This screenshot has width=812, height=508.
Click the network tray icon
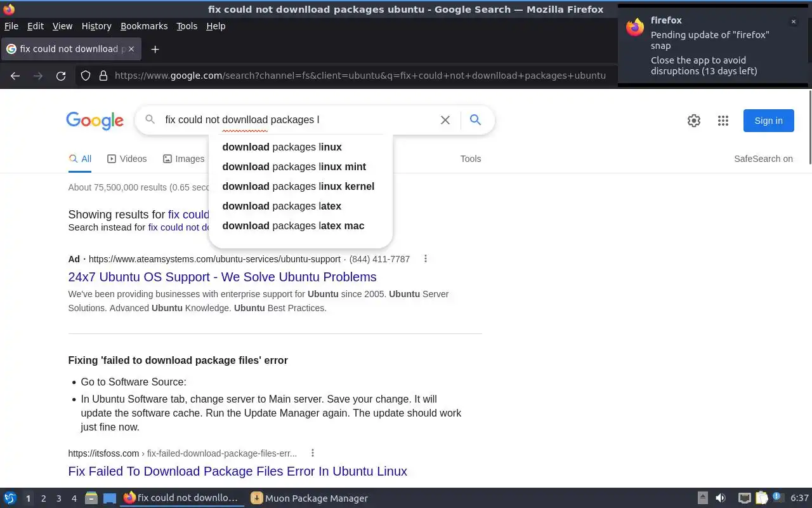point(745,498)
